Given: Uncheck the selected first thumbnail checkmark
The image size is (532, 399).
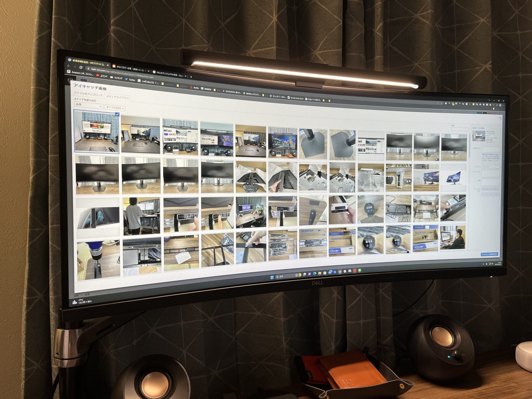Looking at the screenshot, I should click(x=117, y=114).
